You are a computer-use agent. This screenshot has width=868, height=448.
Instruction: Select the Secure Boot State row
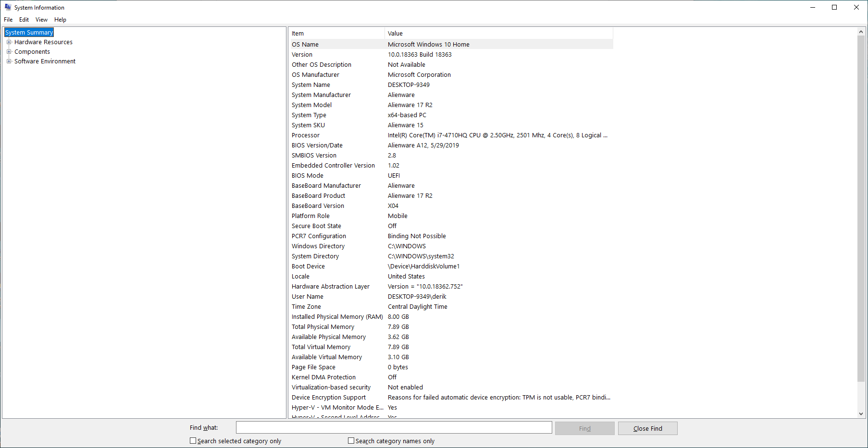coord(451,226)
